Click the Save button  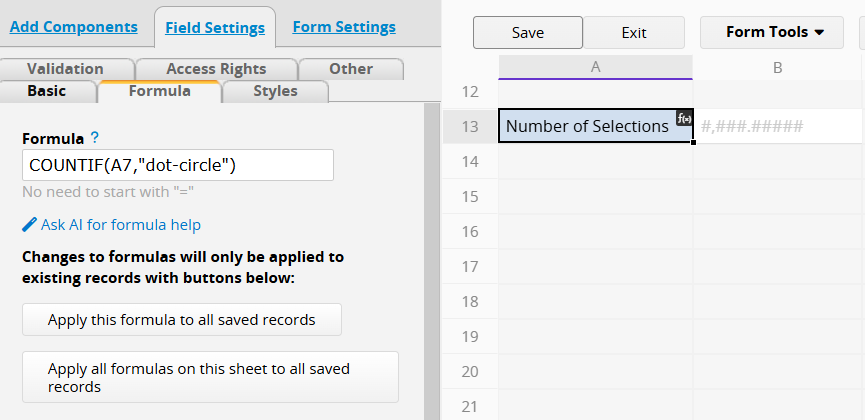click(x=527, y=33)
